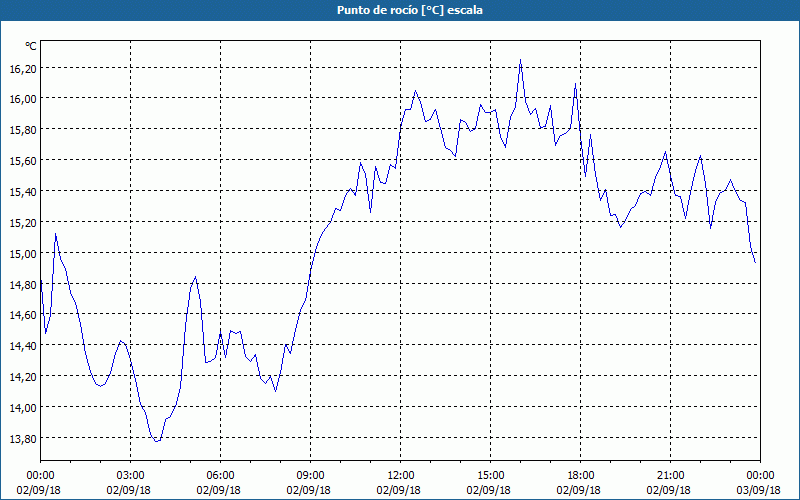The width and height of the screenshot is (800, 500).
Task: Click the 21:00 time label on the x-axis
Action: pos(670,475)
